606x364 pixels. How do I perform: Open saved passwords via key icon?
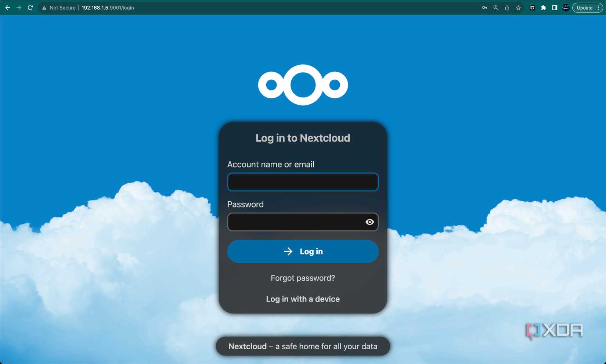point(485,7)
